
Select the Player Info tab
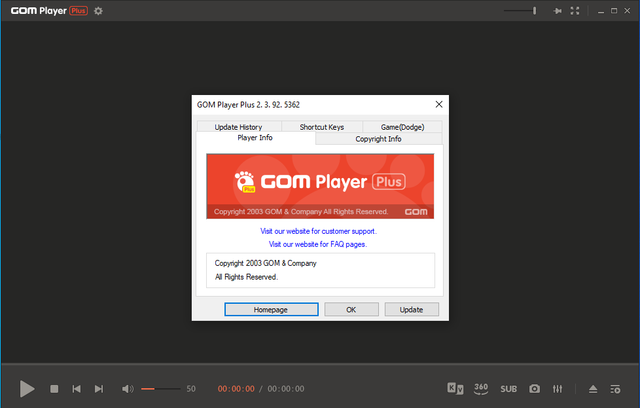[255, 138]
